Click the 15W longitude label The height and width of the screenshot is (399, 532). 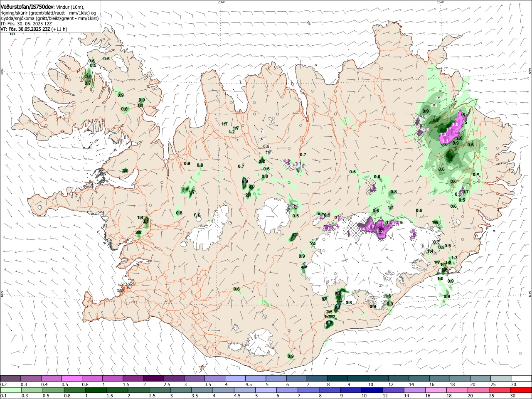coord(440,2)
